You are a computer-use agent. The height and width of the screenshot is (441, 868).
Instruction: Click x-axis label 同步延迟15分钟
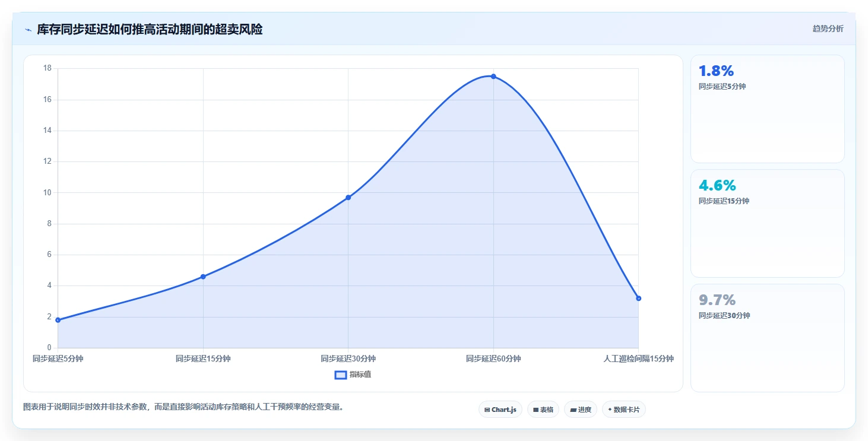203,358
